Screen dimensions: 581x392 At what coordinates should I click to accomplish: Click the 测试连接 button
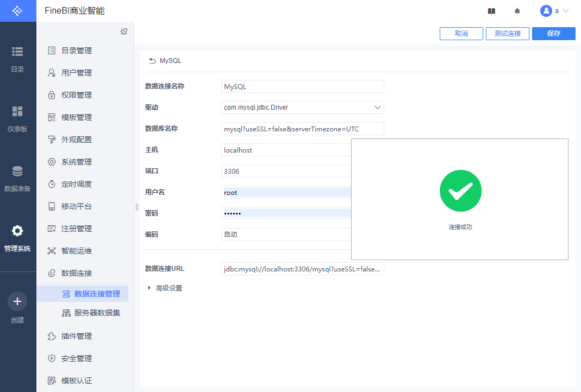click(x=508, y=34)
